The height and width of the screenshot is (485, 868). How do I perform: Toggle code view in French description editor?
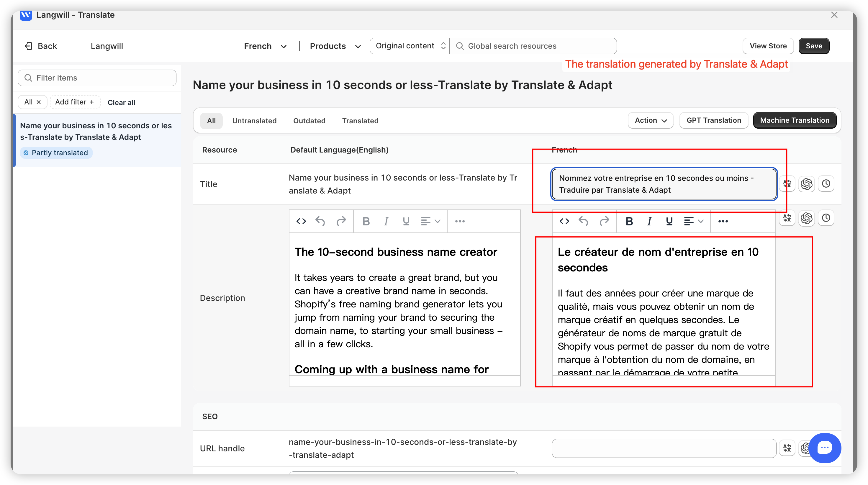[564, 221]
